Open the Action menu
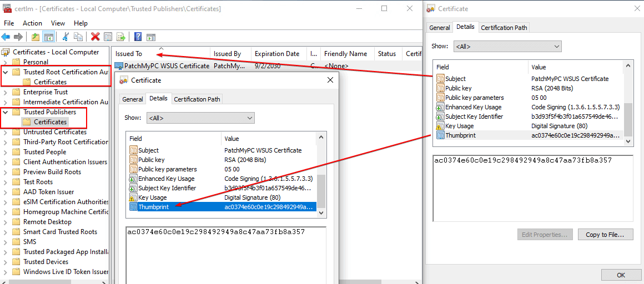The width and height of the screenshot is (644, 284). [32, 23]
